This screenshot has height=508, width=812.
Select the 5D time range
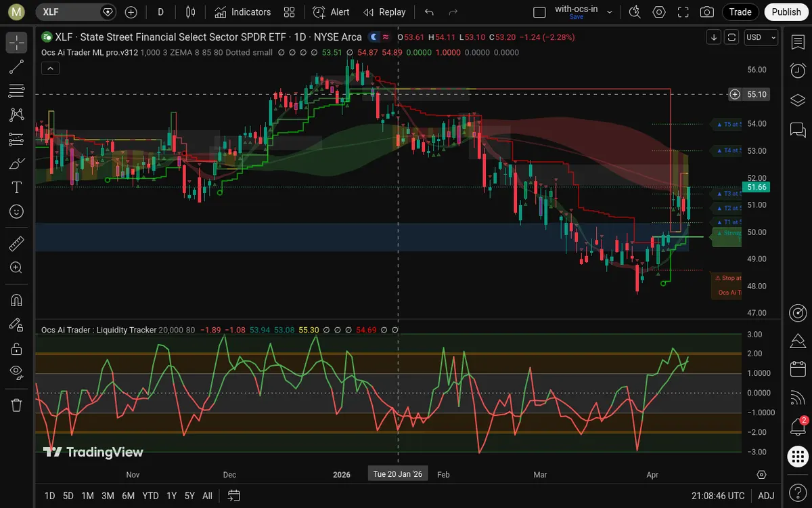[x=68, y=496]
